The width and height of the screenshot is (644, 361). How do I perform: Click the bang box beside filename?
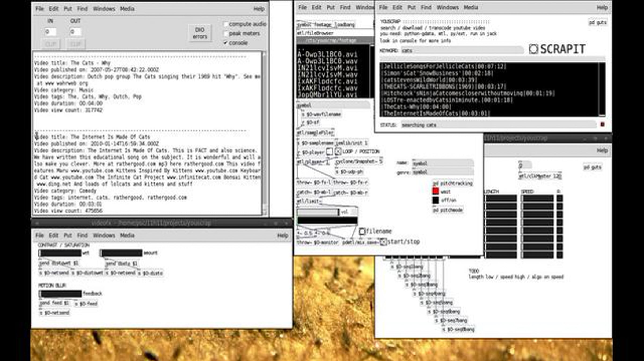click(362, 231)
